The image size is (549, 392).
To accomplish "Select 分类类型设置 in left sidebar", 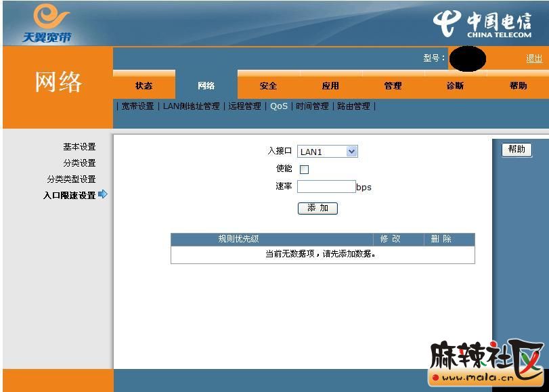I will (71, 179).
